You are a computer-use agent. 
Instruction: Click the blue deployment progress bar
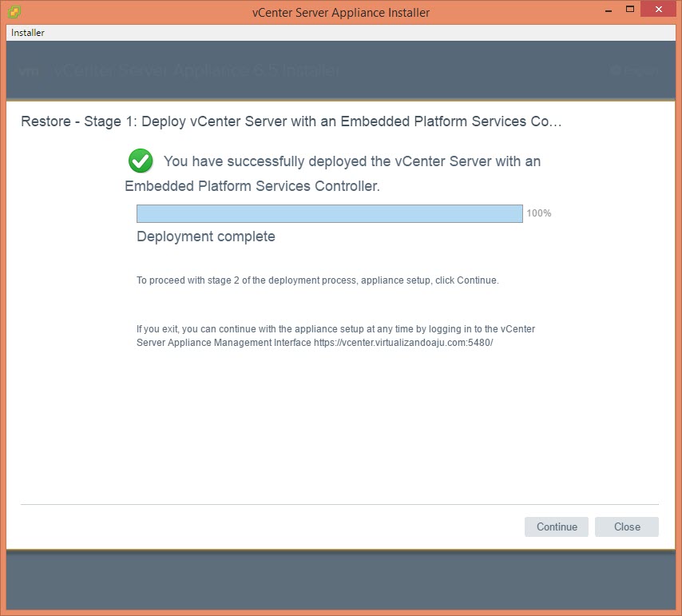click(x=329, y=213)
